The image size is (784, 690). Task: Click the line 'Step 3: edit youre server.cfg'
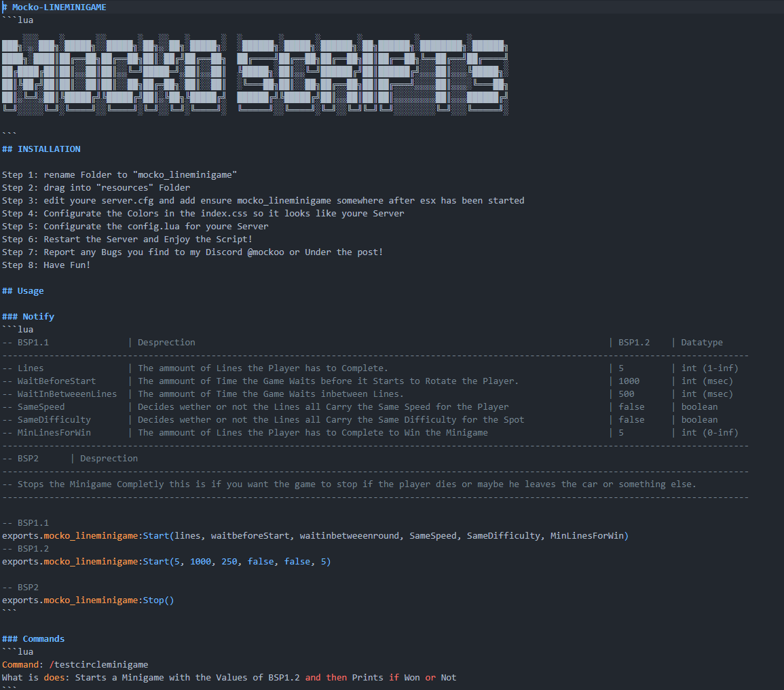point(263,200)
